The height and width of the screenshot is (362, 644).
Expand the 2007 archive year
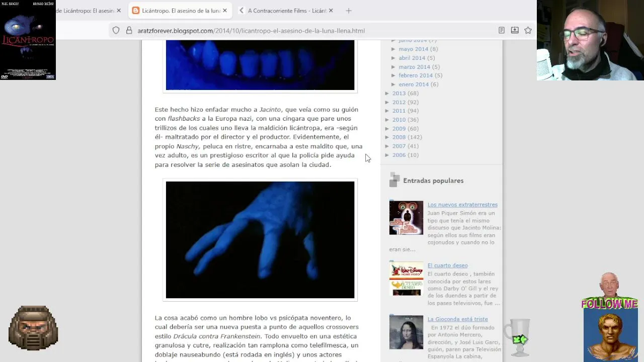pyautogui.click(x=387, y=146)
